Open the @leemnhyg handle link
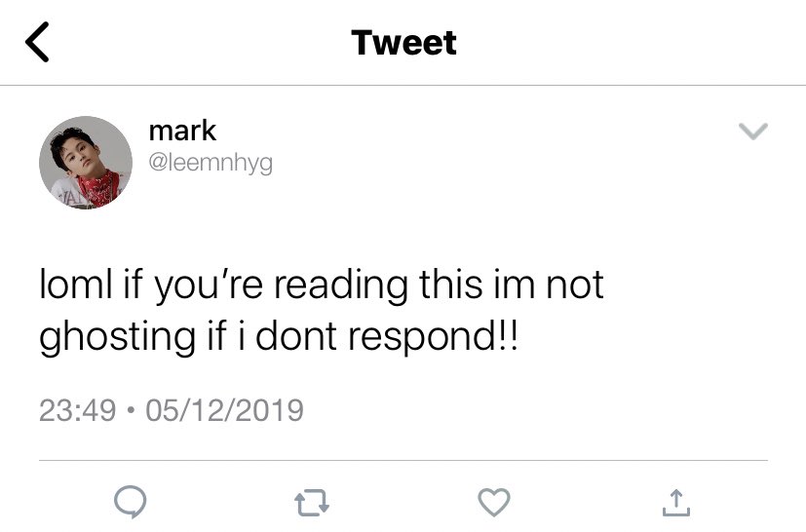This screenshot has width=806, height=532. pos(211,164)
